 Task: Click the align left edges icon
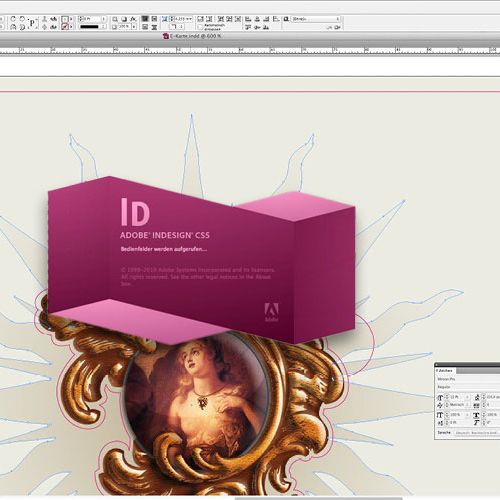pyautogui.click(x=248, y=19)
